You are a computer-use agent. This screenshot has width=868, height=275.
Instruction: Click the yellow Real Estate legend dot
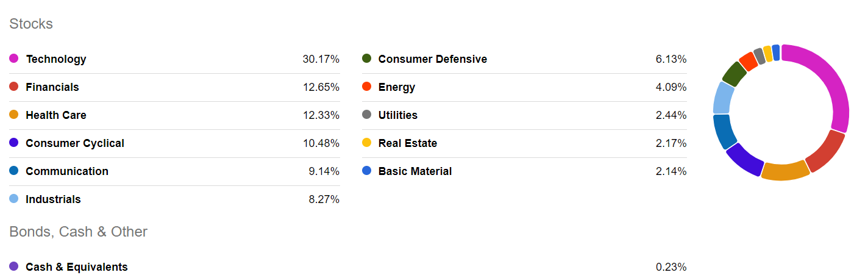click(366, 143)
